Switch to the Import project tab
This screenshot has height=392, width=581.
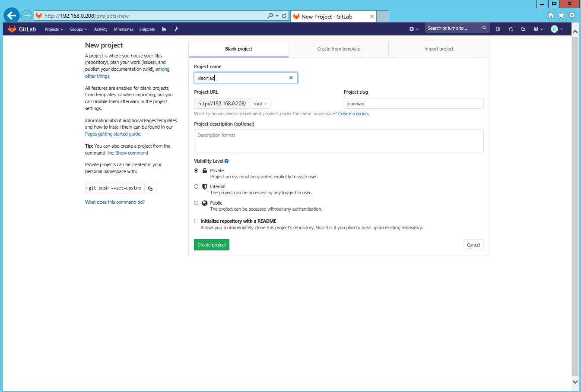[x=439, y=49]
